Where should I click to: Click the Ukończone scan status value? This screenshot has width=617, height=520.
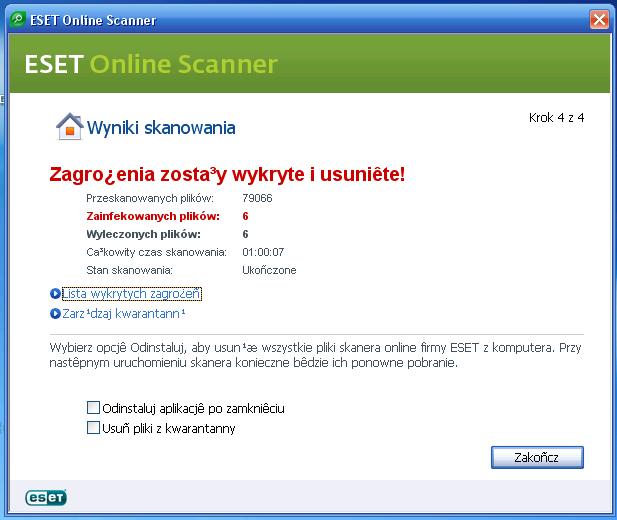(x=269, y=270)
